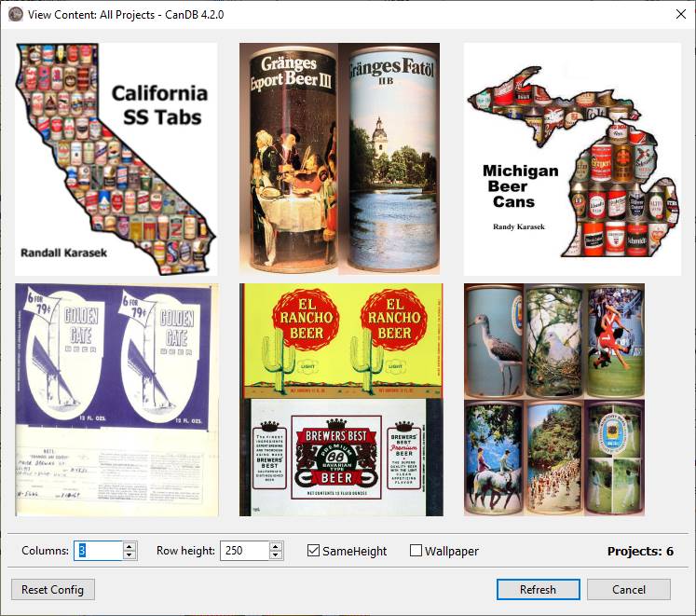The width and height of the screenshot is (696, 616).
Task: Click the Row height input field
Action: (x=244, y=551)
